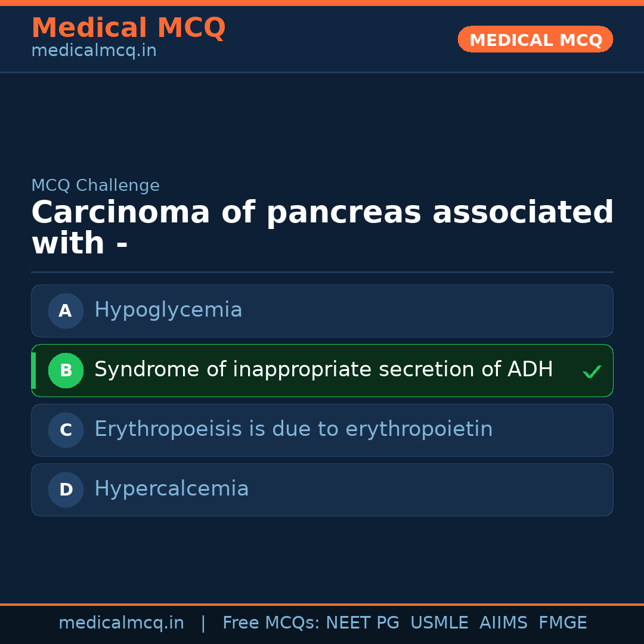Open the medicalmcq.in link in the footer
This screenshot has height=644, width=644.
[121, 623]
